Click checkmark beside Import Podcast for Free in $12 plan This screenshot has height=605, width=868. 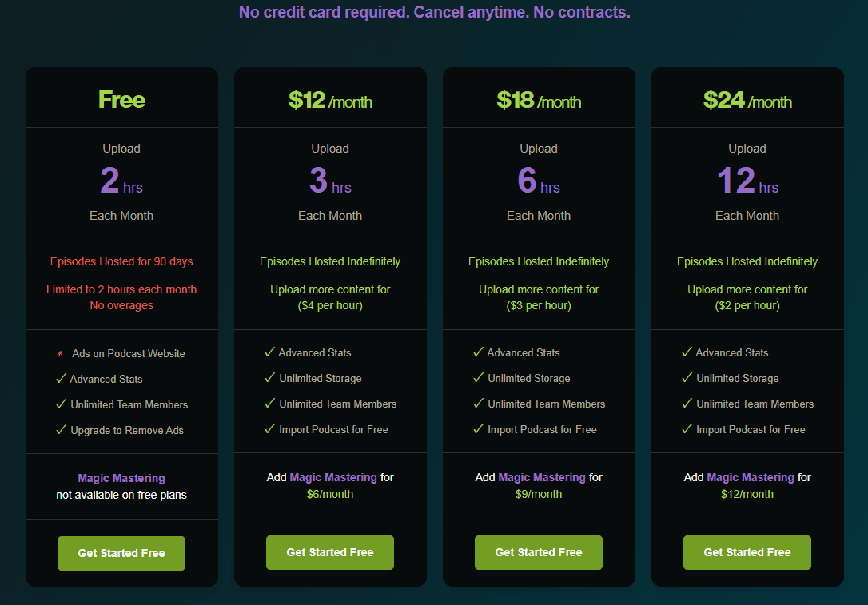270,428
